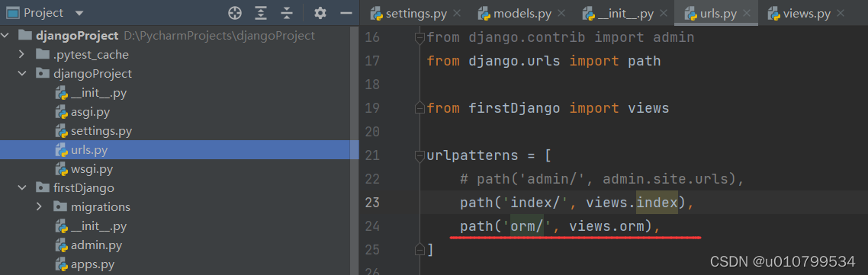
Task: Expand the migrations folder
Action: point(40,207)
